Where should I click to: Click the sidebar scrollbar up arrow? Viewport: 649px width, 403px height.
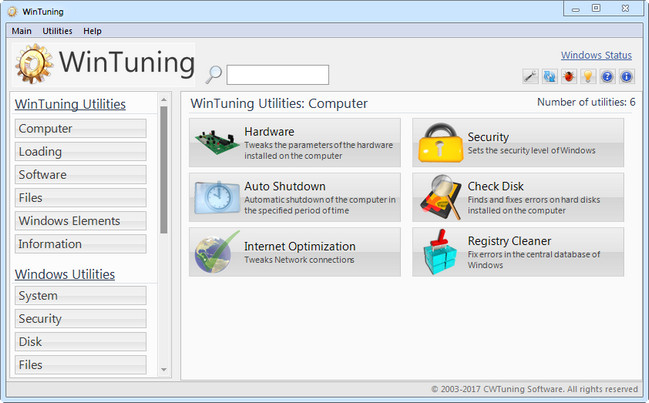(164, 100)
